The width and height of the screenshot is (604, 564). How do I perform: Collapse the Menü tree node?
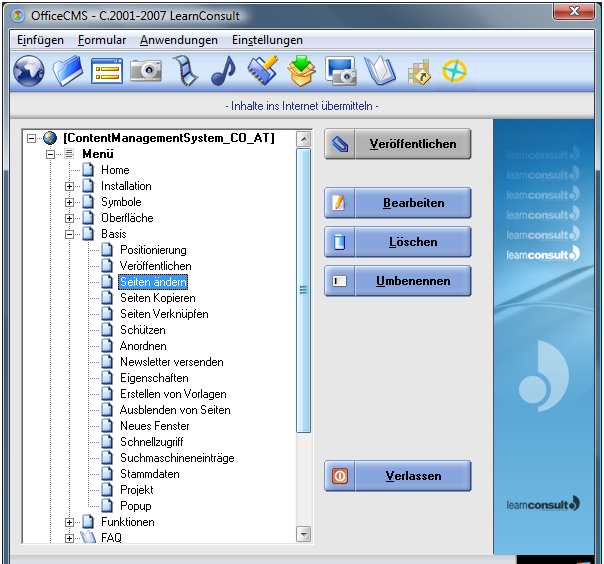pos(50,154)
